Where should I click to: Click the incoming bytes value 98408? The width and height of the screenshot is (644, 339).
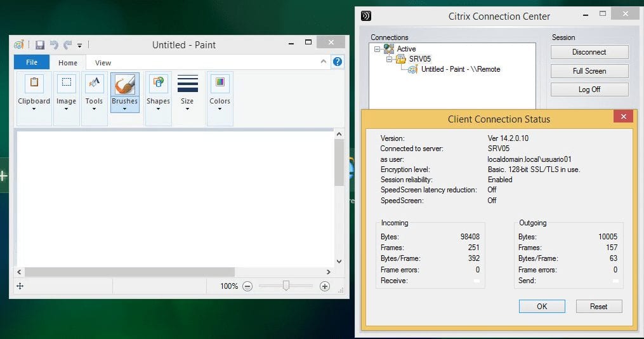pos(470,237)
